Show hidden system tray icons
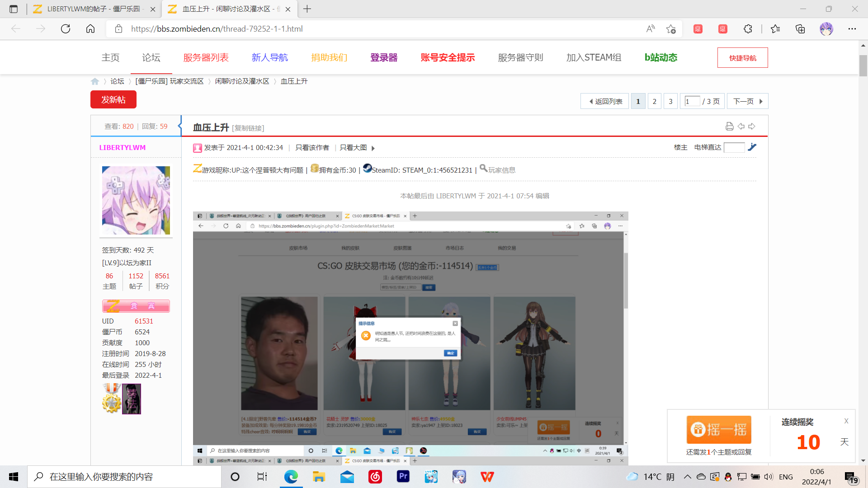 click(688, 477)
